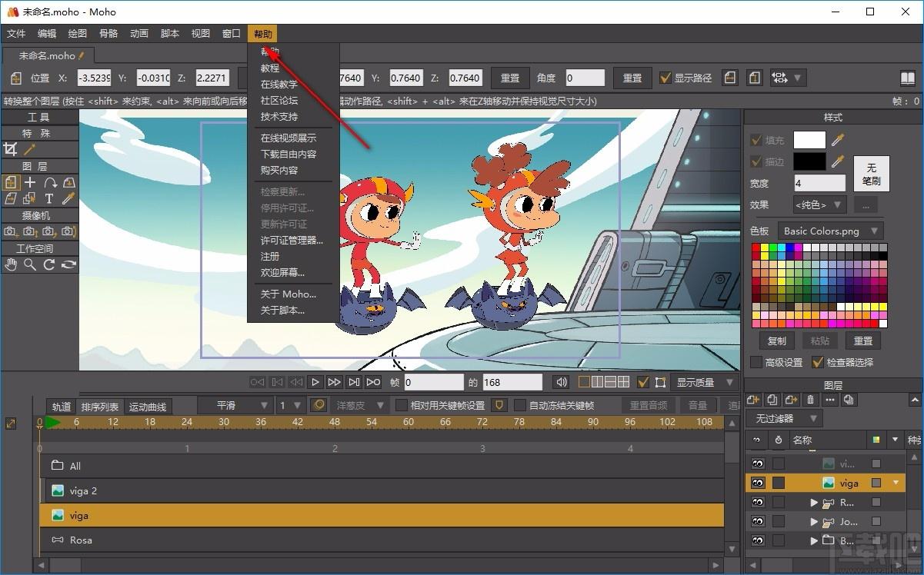Hide the highlighted viga layer via eye icon
Viewport: 924px width, 575px height.
pyautogui.click(x=758, y=483)
